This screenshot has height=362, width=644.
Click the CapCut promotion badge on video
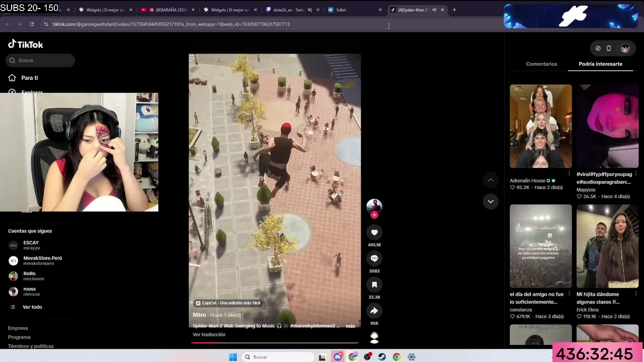click(228, 303)
